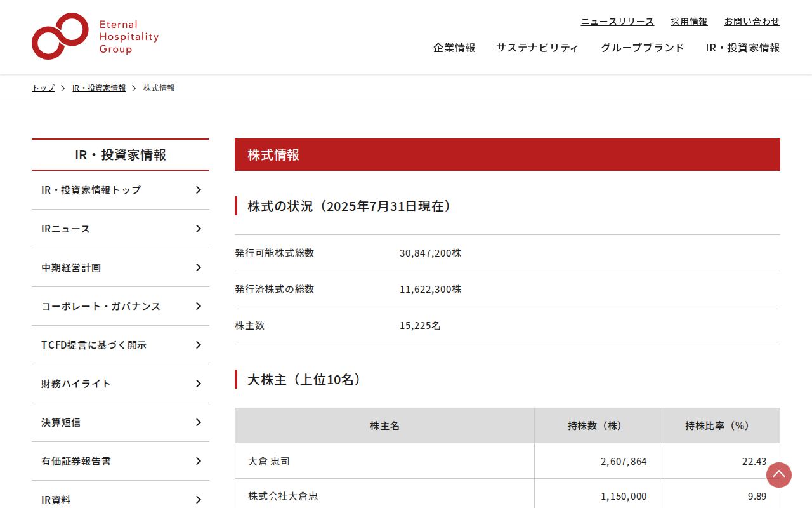Click the chevron beside IRニュース

coord(199,229)
